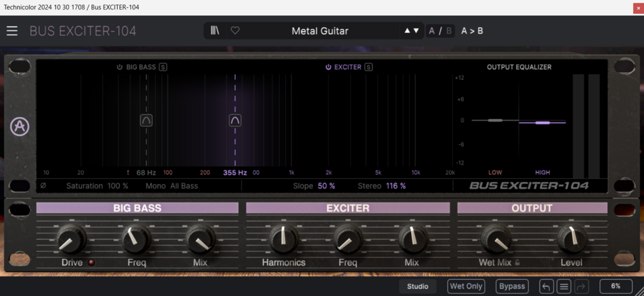
Task: Open the preset library browser icon
Action: click(215, 30)
